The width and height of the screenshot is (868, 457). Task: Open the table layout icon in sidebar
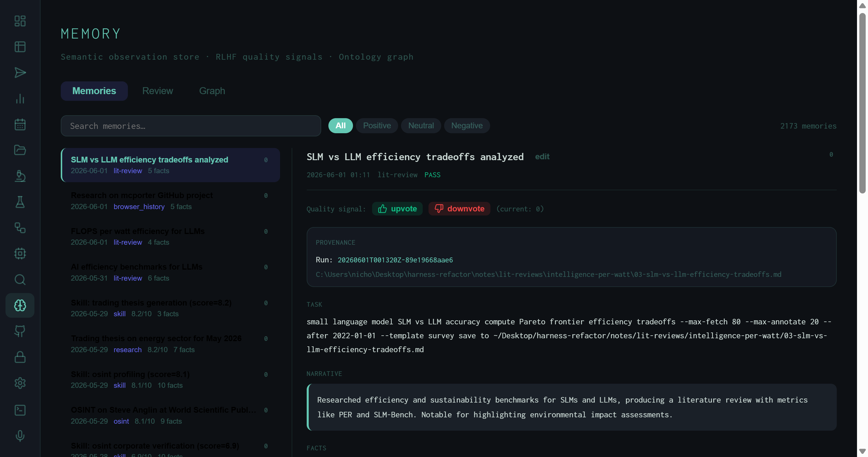(20, 47)
